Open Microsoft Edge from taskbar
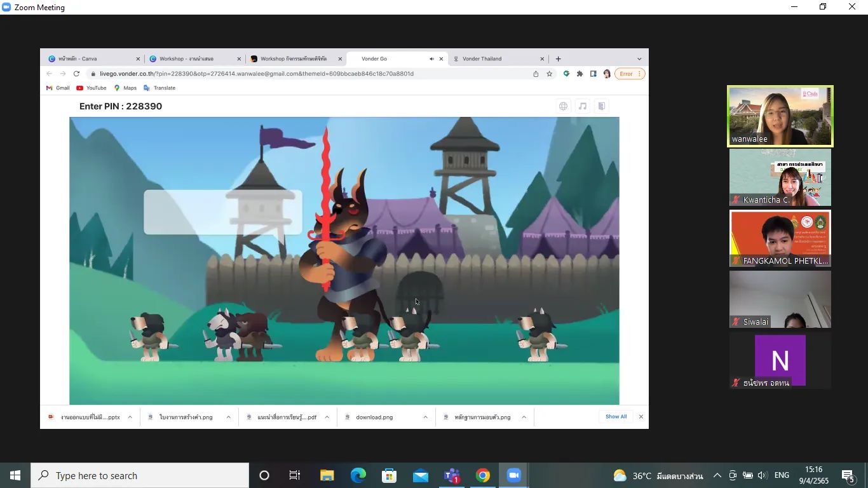The width and height of the screenshot is (868, 488). pyautogui.click(x=358, y=475)
